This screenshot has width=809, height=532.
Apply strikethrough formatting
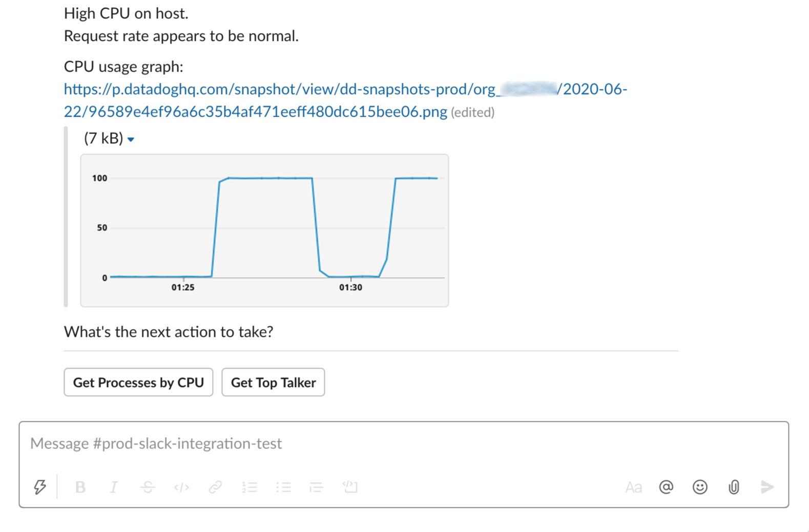(148, 487)
